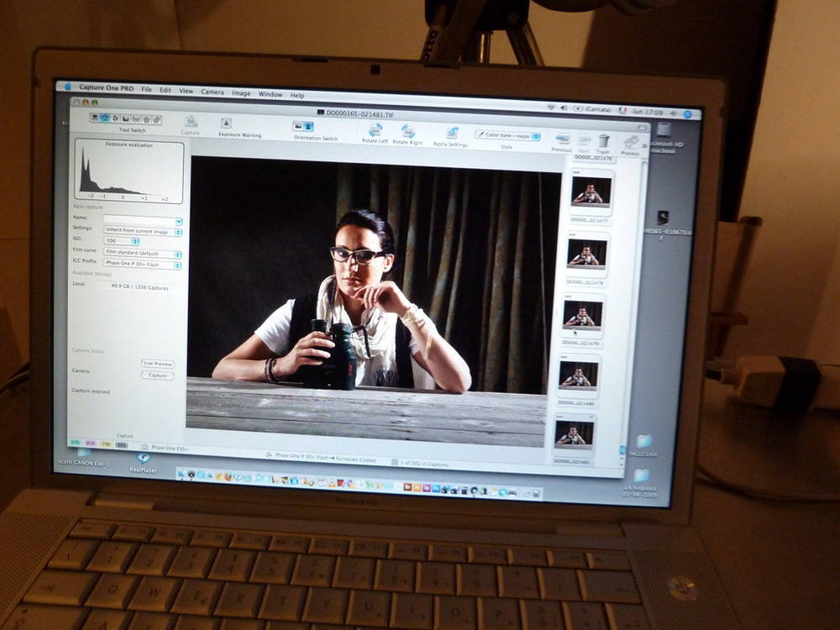Open RealPlayer desktop icon

[x=143, y=458]
